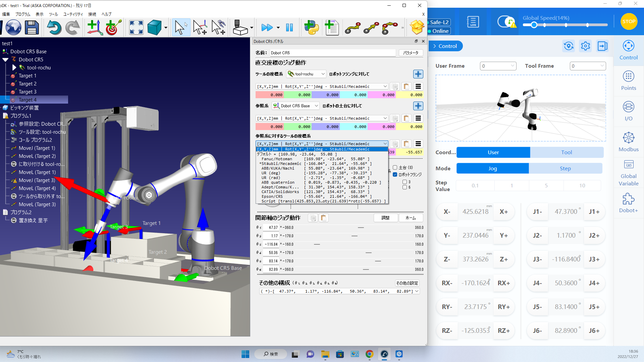Open Points in the Dobot sidebar
This screenshot has width=644, height=362.
click(x=629, y=81)
